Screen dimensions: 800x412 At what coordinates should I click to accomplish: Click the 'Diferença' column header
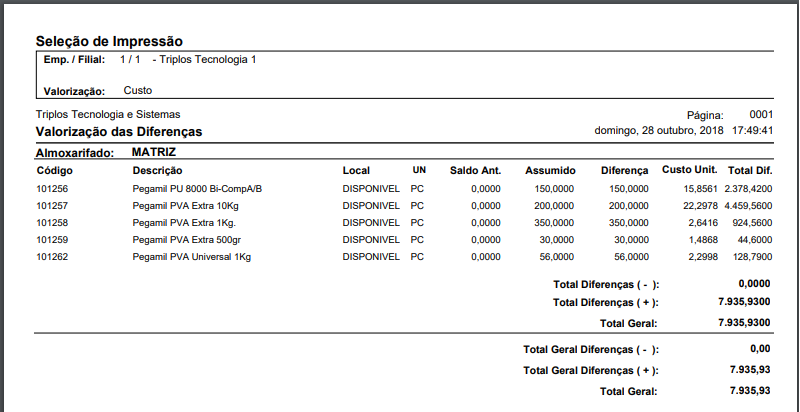tap(624, 170)
